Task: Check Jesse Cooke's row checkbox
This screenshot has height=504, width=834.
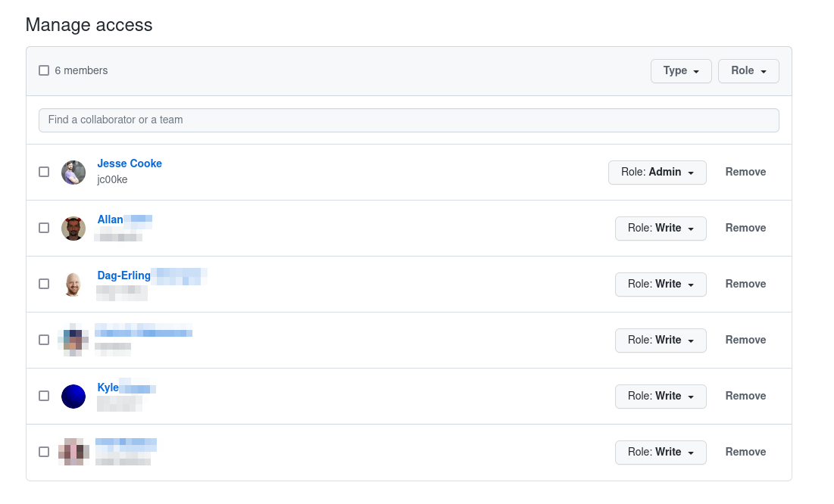Action: [44, 172]
